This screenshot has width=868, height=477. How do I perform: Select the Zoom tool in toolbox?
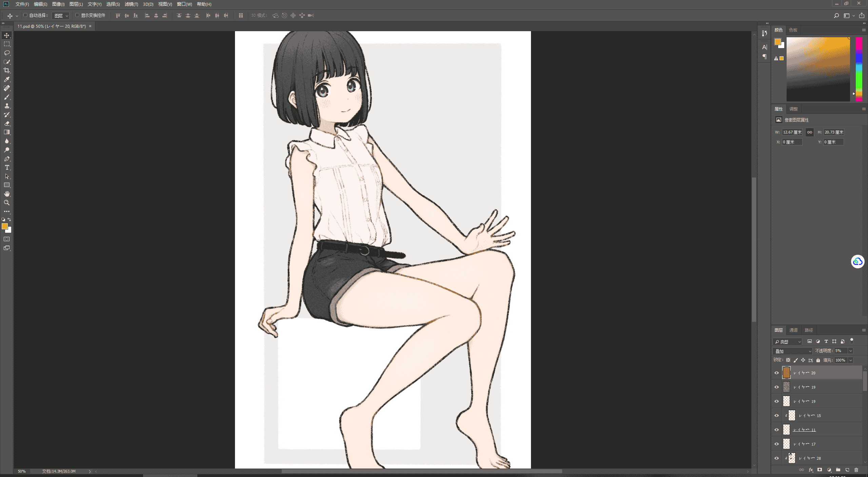[x=7, y=203]
